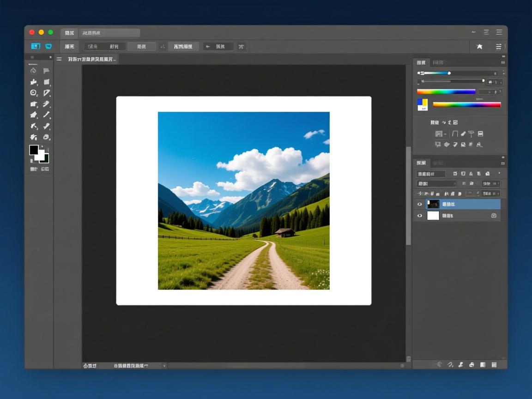
Task: Open the sliders settings icon beside the star
Action: [498, 46]
